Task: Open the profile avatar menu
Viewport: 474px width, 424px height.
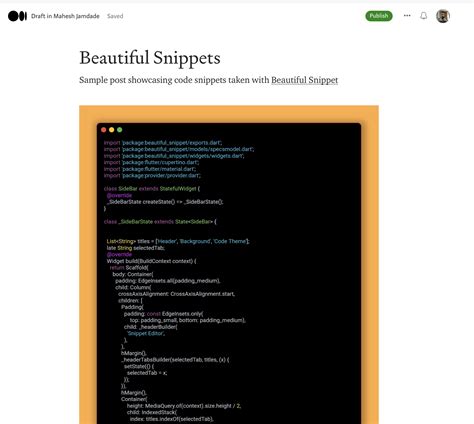Action: click(x=443, y=16)
